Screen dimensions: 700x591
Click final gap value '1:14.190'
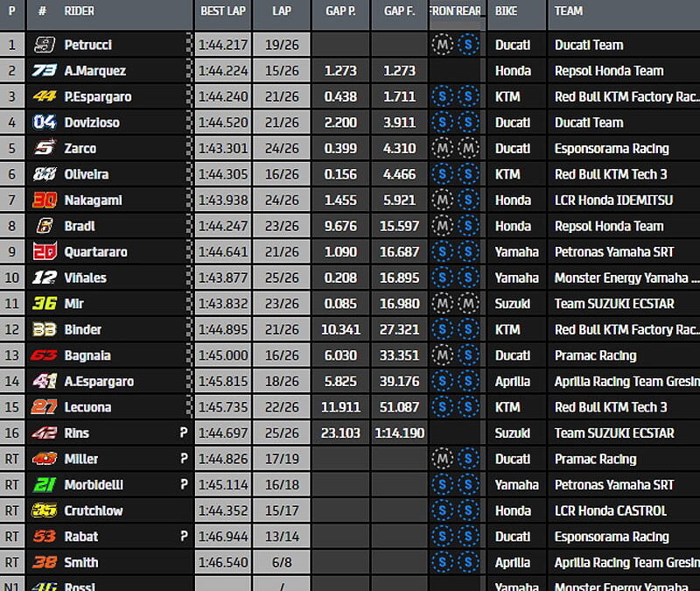[x=400, y=433]
